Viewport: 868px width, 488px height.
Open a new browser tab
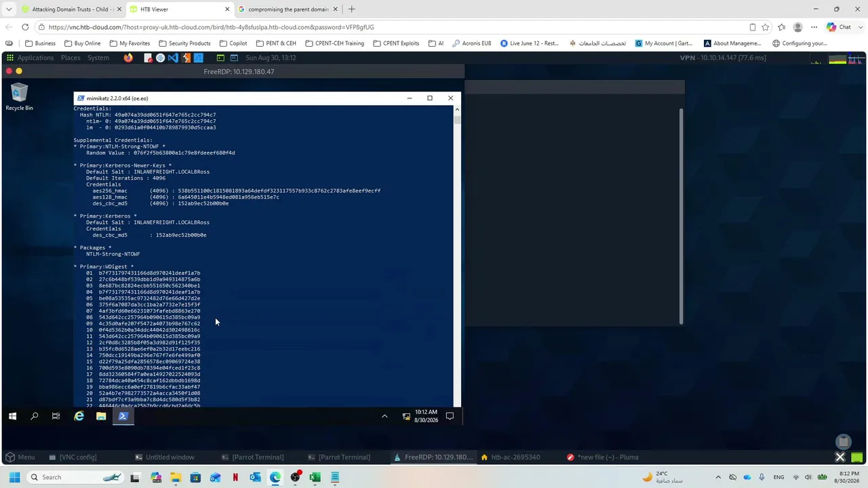pyautogui.click(x=351, y=9)
